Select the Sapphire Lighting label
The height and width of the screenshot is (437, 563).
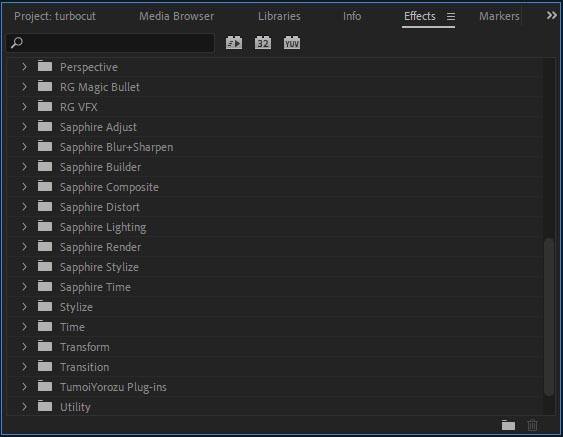click(x=103, y=228)
